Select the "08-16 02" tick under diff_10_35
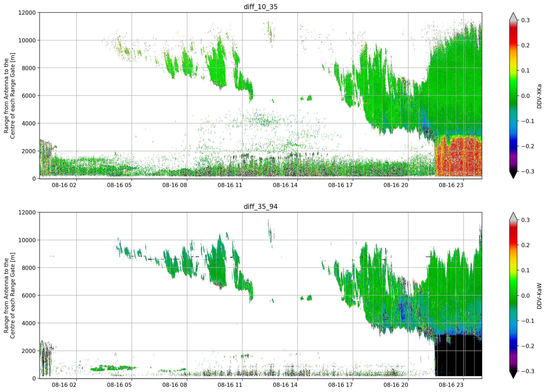Screen dimensions: 546x392 pos(64,185)
